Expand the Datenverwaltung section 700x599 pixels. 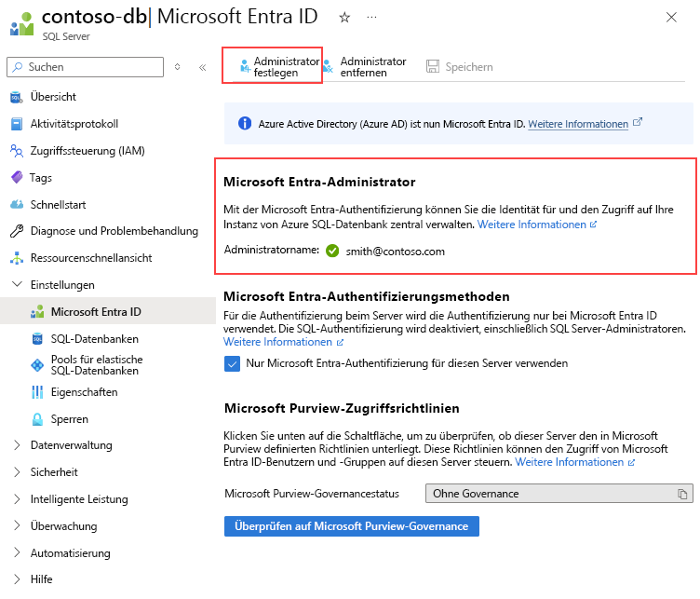[x=17, y=445]
